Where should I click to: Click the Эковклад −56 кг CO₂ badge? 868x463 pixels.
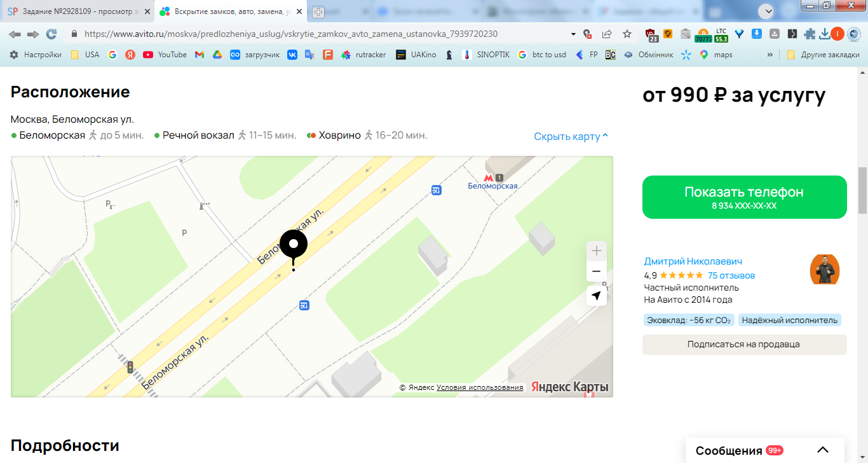click(x=689, y=320)
